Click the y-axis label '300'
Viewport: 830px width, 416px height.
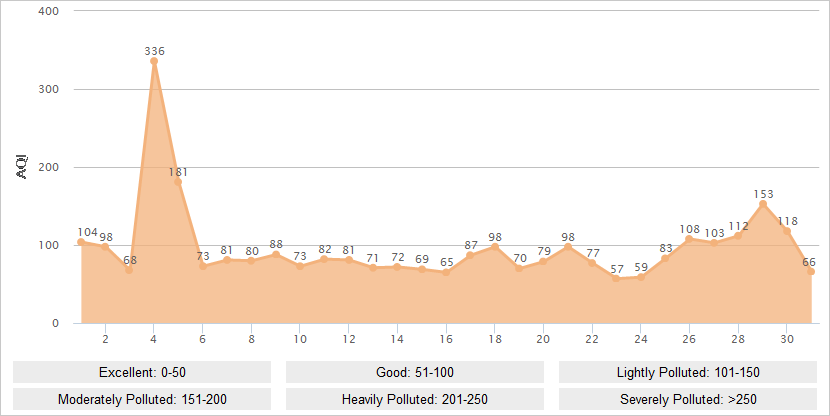[49, 89]
